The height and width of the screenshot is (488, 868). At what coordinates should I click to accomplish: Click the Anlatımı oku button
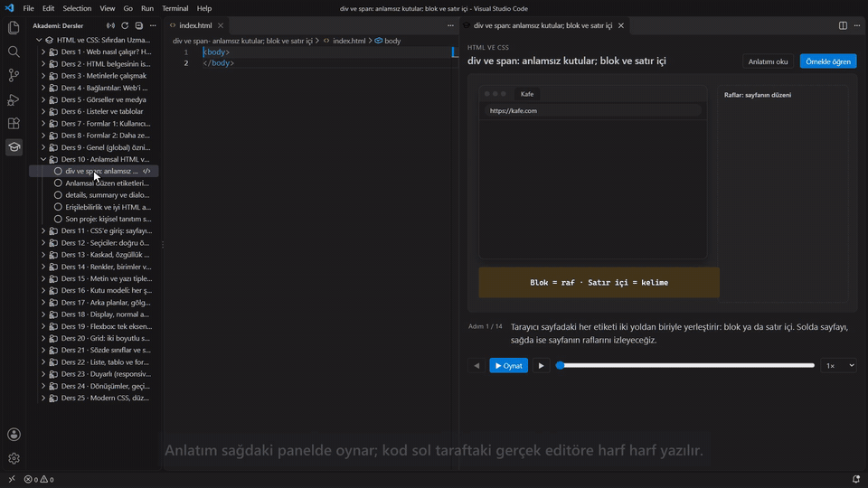point(768,61)
